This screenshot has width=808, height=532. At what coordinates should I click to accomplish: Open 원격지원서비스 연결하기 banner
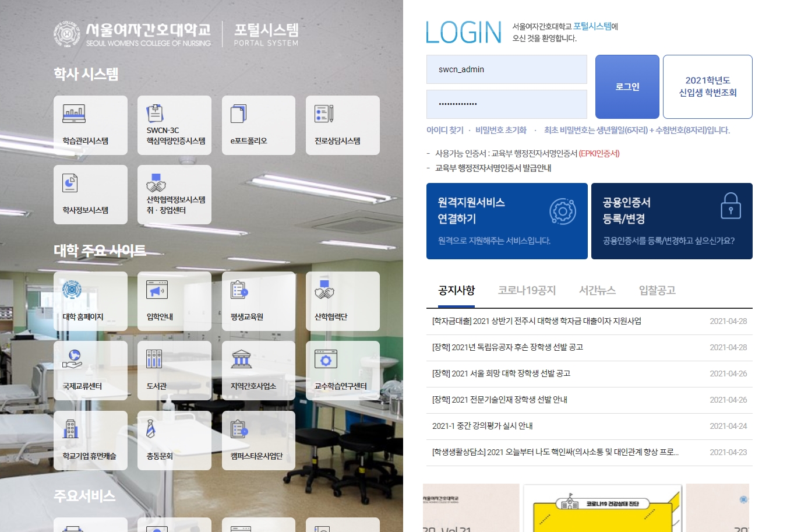tap(507, 221)
